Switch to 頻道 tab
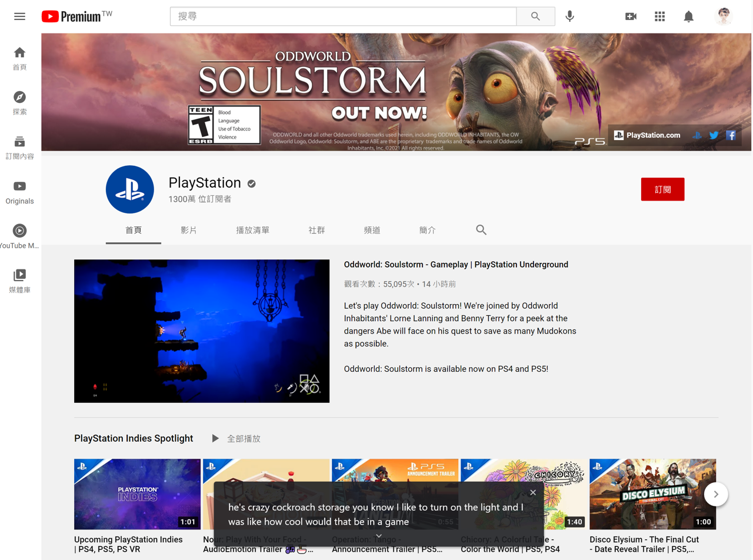Image resolution: width=753 pixels, height=560 pixels. tap(372, 230)
